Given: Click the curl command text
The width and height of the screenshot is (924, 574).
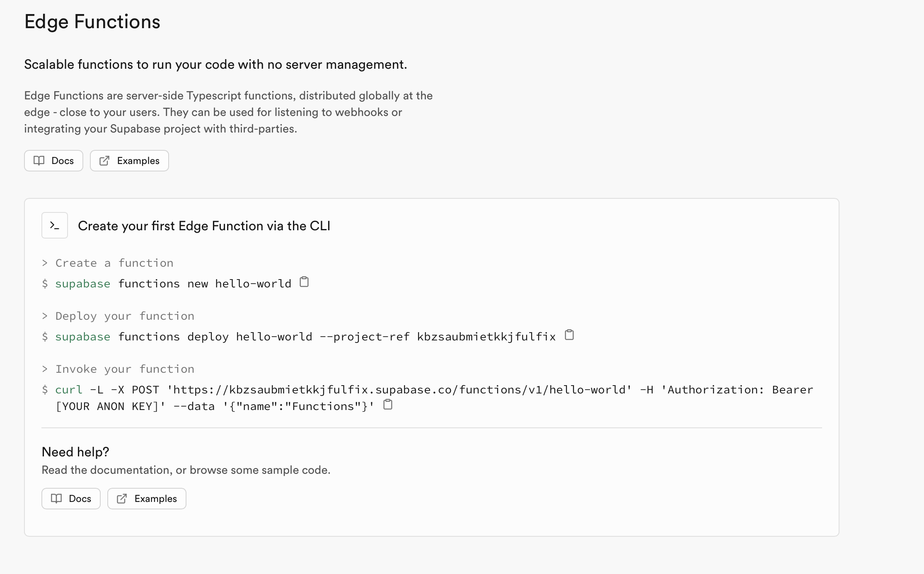Looking at the screenshot, I should [69, 389].
